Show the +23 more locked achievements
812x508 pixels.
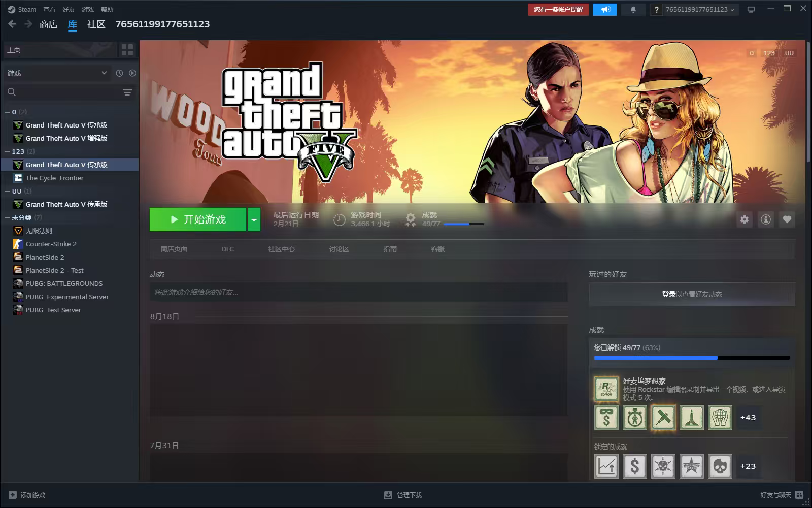click(748, 466)
